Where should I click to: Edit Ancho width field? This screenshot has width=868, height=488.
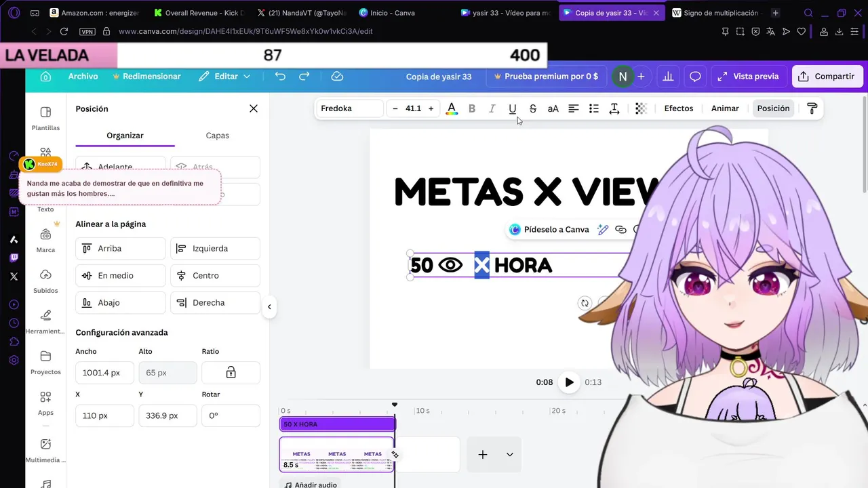click(104, 373)
